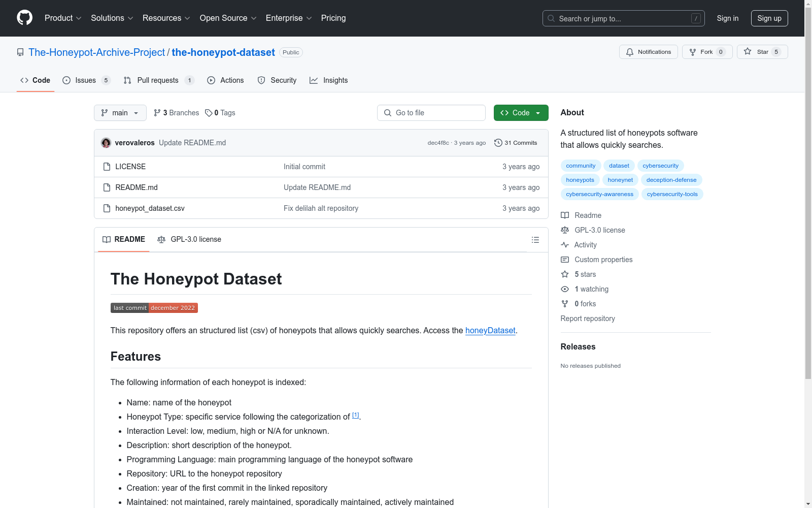Click the Notifications bell button
The height and width of the screenshot is (508, 812).
coord(649,52)
